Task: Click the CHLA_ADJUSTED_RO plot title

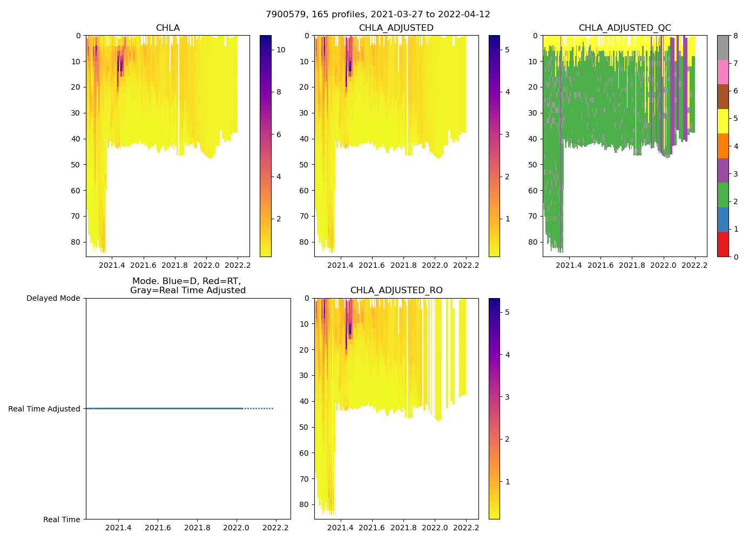Action: tap(396, 291)
